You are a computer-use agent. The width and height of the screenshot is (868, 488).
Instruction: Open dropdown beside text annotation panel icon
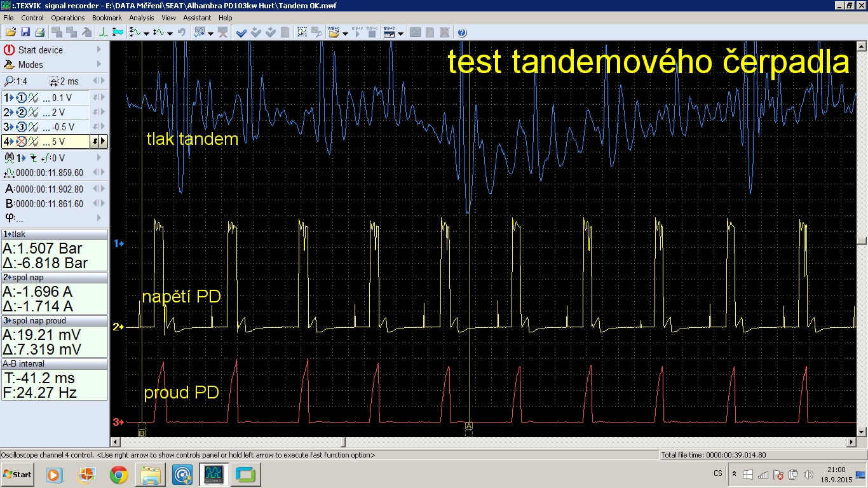point(400,33)
